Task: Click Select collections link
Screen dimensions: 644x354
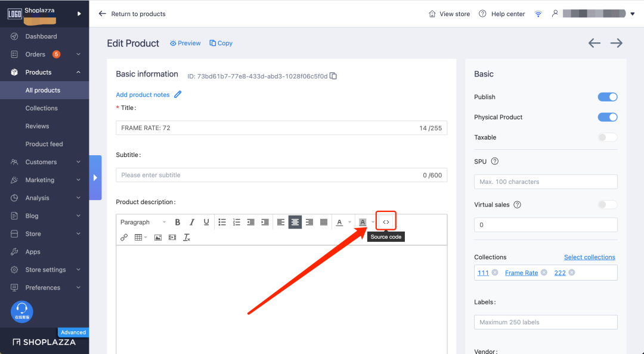Action: pos(589,257)
